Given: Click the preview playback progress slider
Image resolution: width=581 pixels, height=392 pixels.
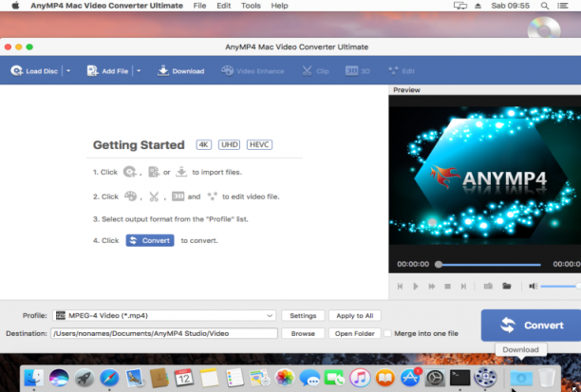Looking at the screenshot, I should [489, 265].
